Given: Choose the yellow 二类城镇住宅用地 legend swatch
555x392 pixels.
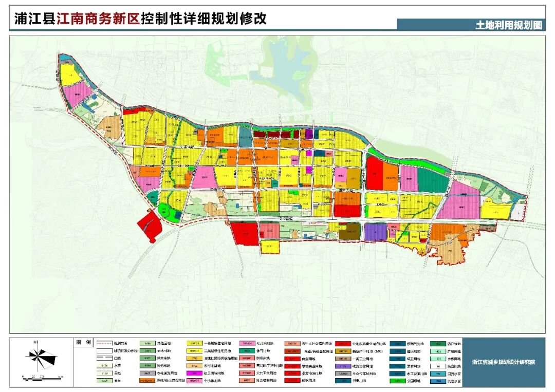Looking at the screenshot, I should [195, 351].
